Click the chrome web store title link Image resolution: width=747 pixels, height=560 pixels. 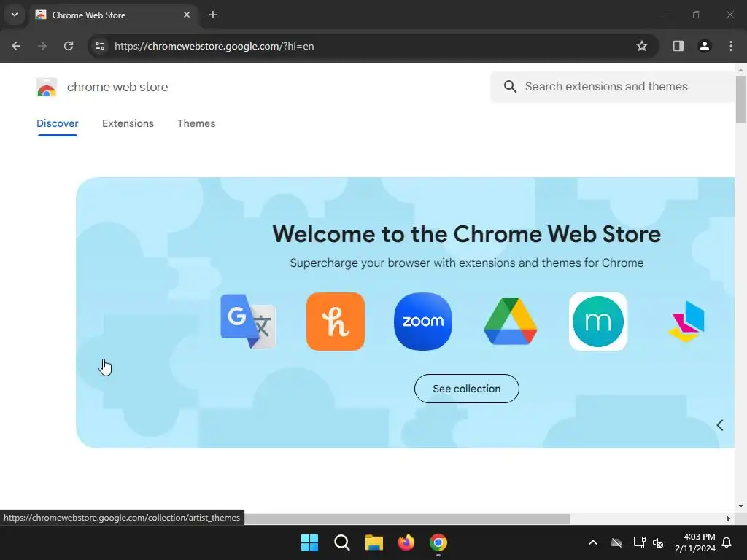(x=117, y=87)
